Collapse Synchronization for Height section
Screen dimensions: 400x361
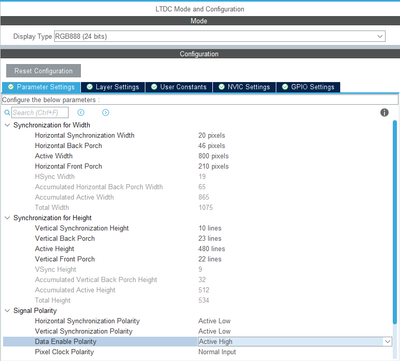7,218
